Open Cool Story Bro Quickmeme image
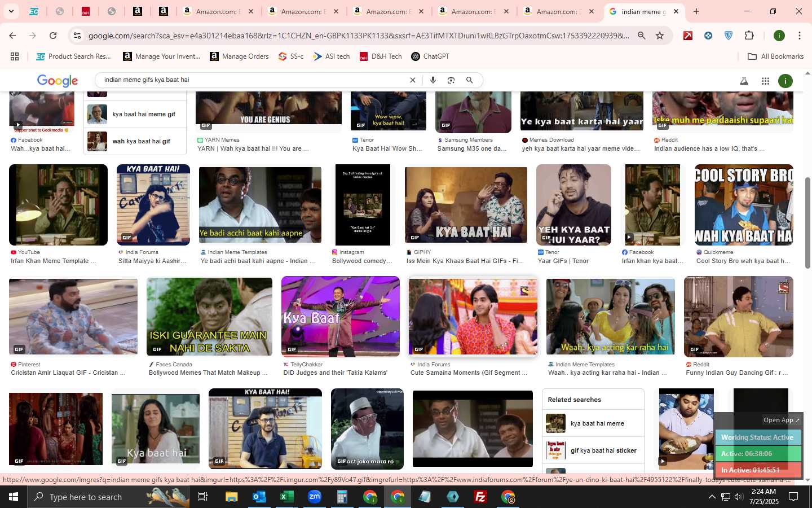 pyautogui.click(x=744, y=205)
